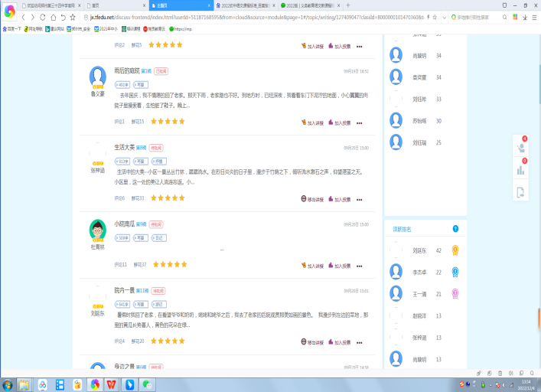Click 加入投票 for 生活大美 post

(338, 198)
